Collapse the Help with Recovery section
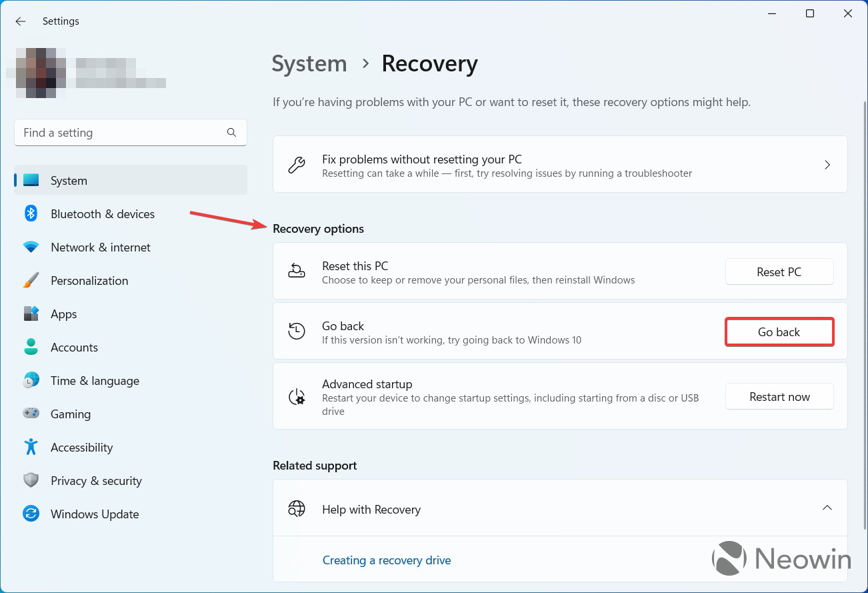Screen dimensions: 868x593 coord(827,508)
